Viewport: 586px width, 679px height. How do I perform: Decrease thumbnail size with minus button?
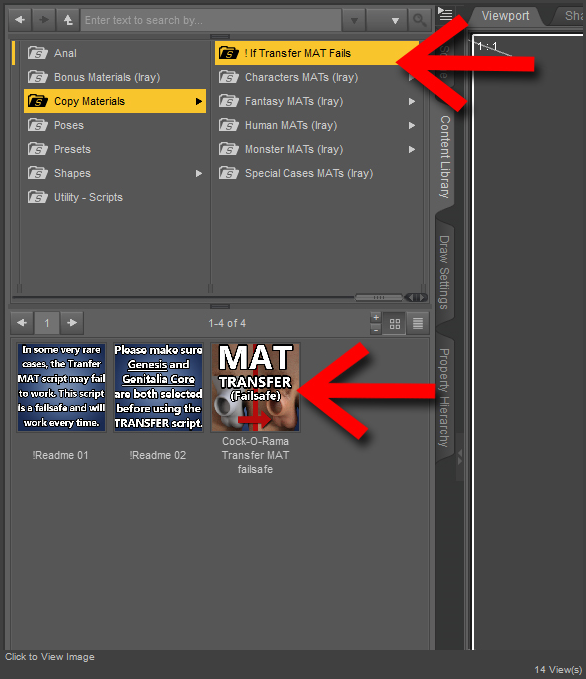(x=376, y=330)
